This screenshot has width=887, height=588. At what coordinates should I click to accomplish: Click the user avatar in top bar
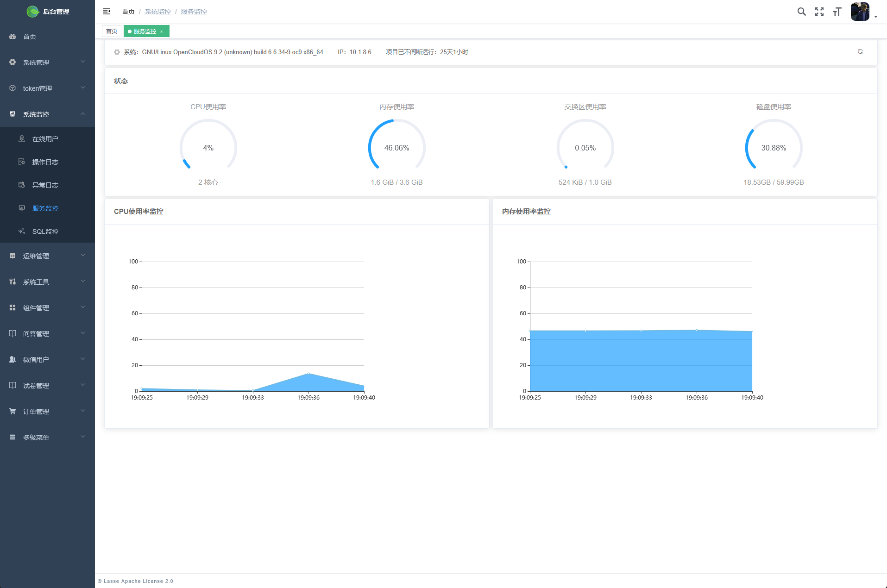pos(860,12)
